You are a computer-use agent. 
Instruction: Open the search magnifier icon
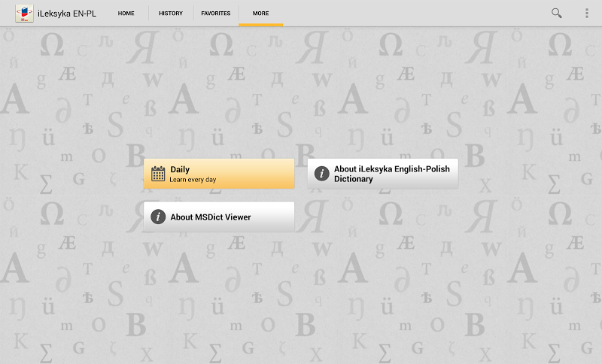556,13
